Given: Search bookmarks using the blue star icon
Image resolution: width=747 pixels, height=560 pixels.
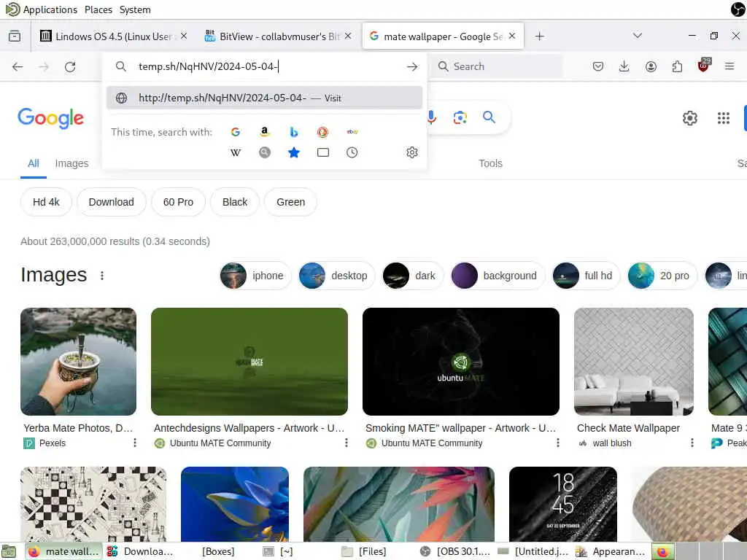Looking at the screenshot, I should click(294, 152).
